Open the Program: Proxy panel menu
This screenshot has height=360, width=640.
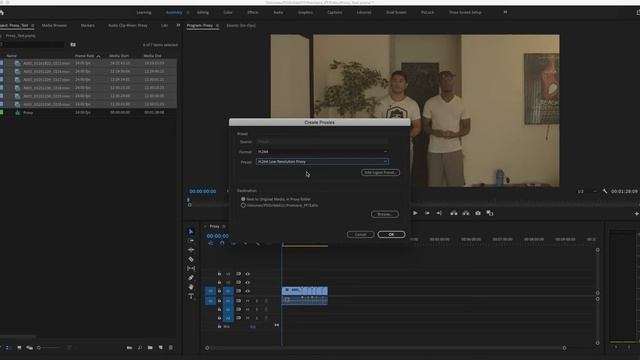tap(217, 25)
